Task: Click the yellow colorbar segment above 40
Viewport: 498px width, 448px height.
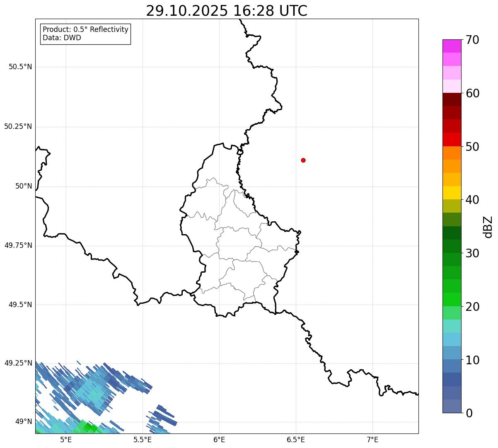Action: point(452,193)
